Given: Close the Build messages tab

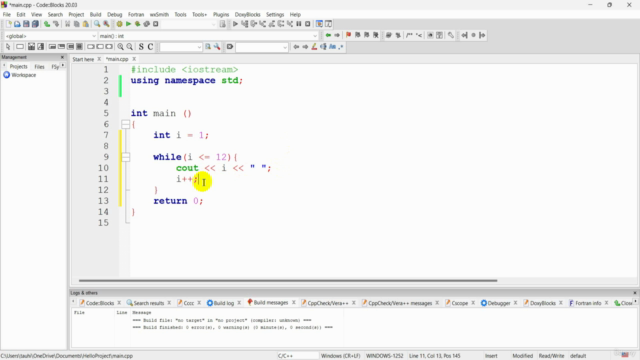Looking at the screenshot, I should click(293, 303).
